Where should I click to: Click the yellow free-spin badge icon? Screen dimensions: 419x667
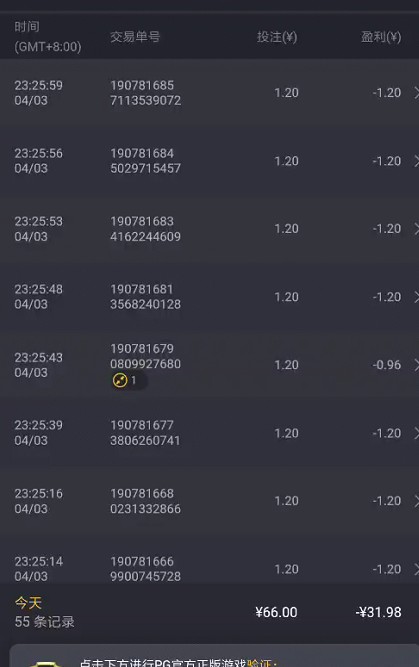coord(120,380)
